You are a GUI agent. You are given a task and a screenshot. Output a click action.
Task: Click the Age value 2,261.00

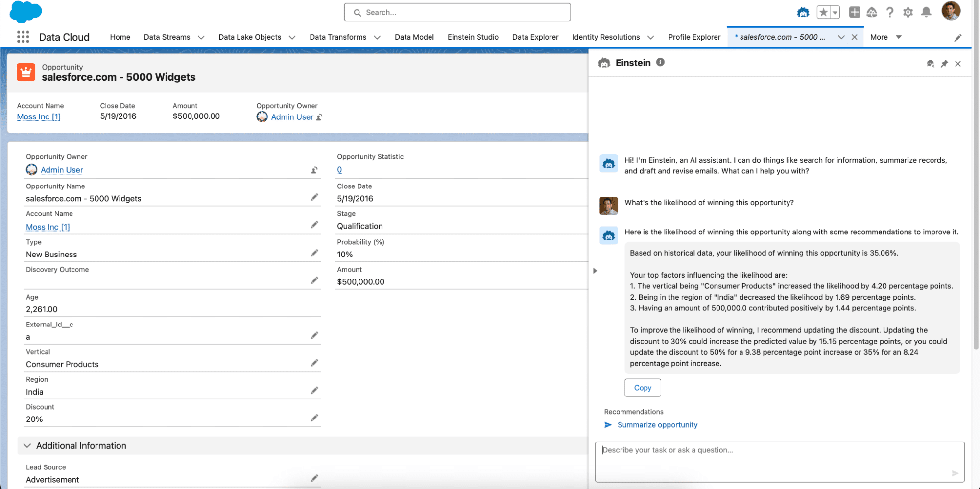click(42, 309)
